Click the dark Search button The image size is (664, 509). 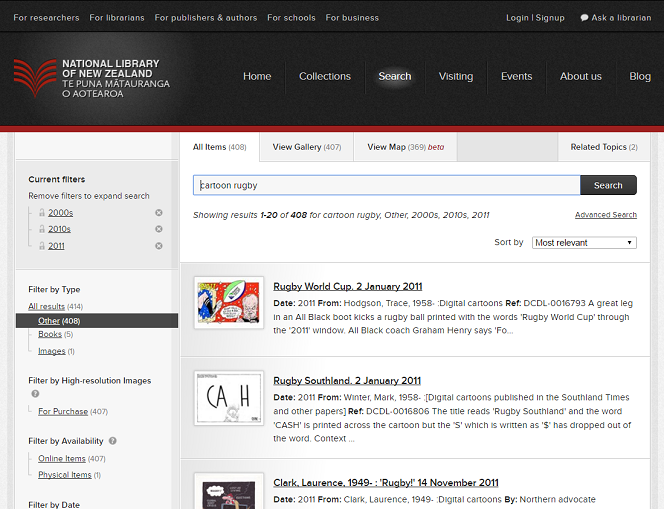pos(608,185)
